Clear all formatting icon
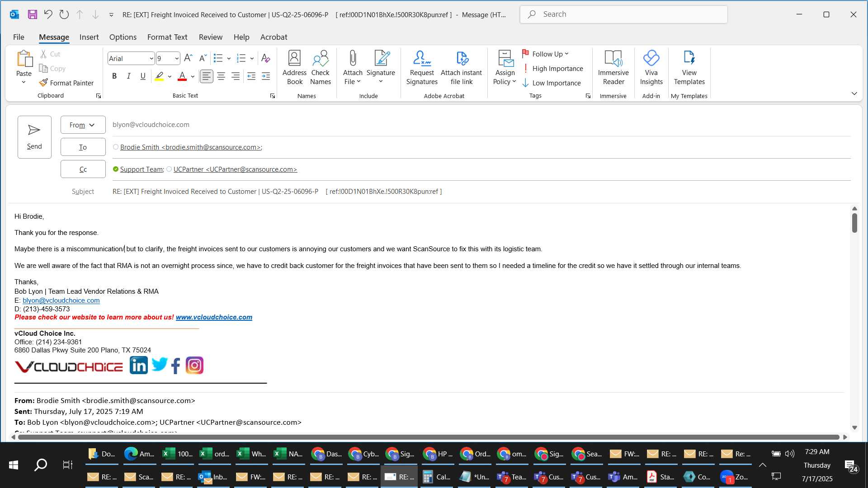 click(266, 58)
